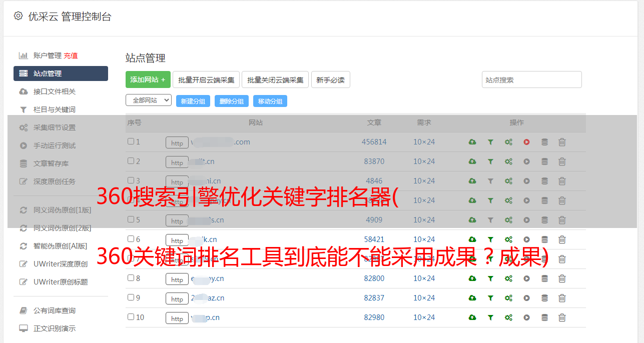Click 添加网站 + green button

tap(148, 79)
